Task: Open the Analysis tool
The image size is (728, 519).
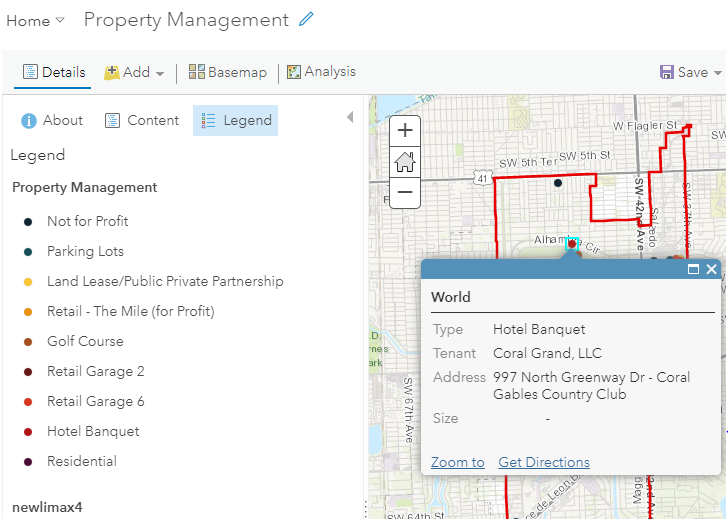Action: pyautogui.click(x=321, y=72)
